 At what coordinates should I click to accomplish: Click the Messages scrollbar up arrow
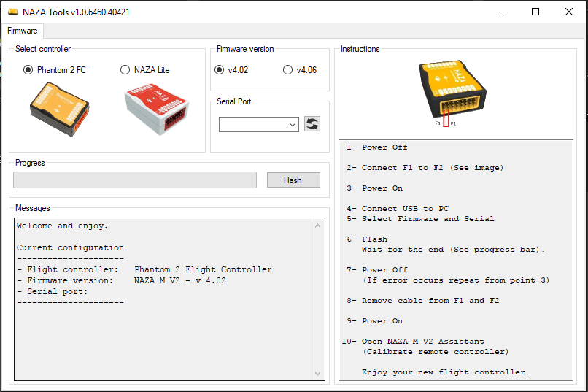coord(317,226)
